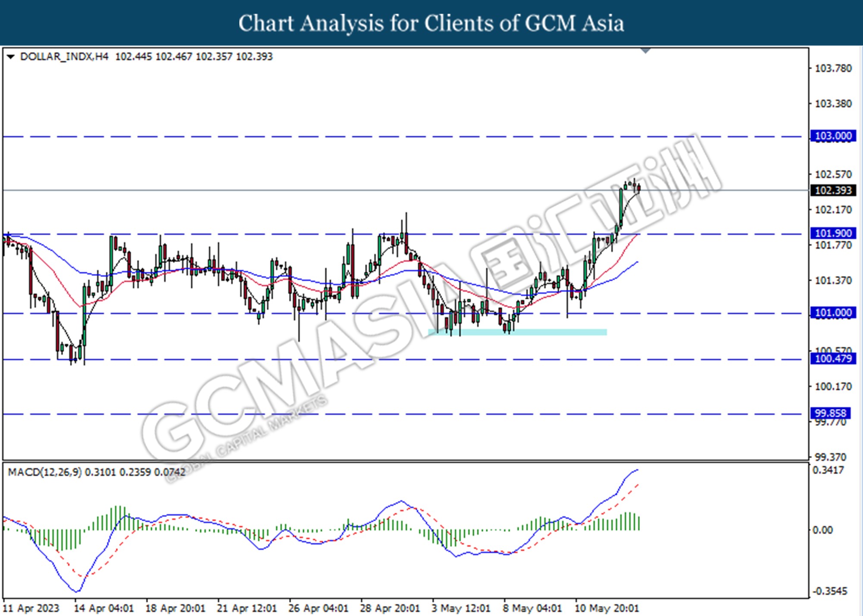The image size is (863, 616).
Task: Open the chart dropdown arrow beside DOLLAR_INDX
Action: pos(11,57)
